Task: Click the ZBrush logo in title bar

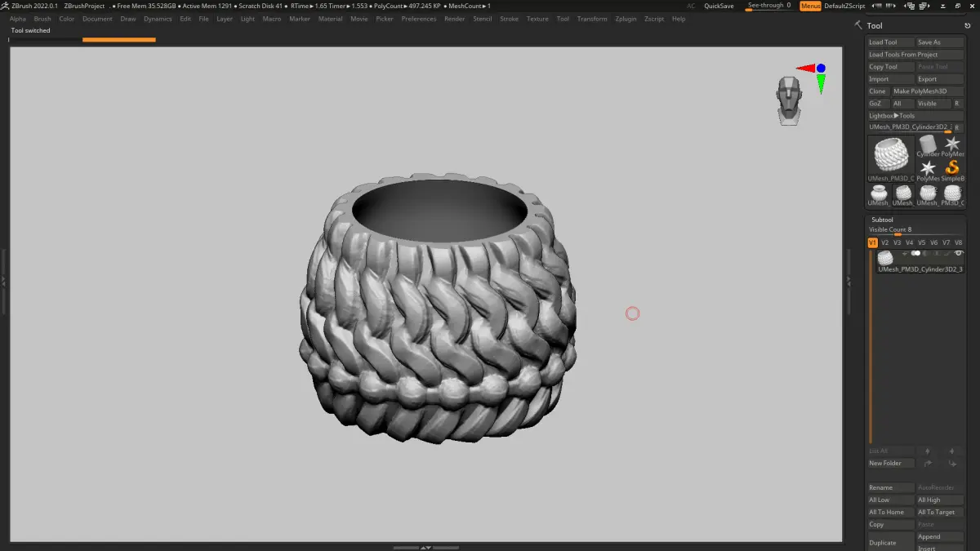Action: click(5, 6)
